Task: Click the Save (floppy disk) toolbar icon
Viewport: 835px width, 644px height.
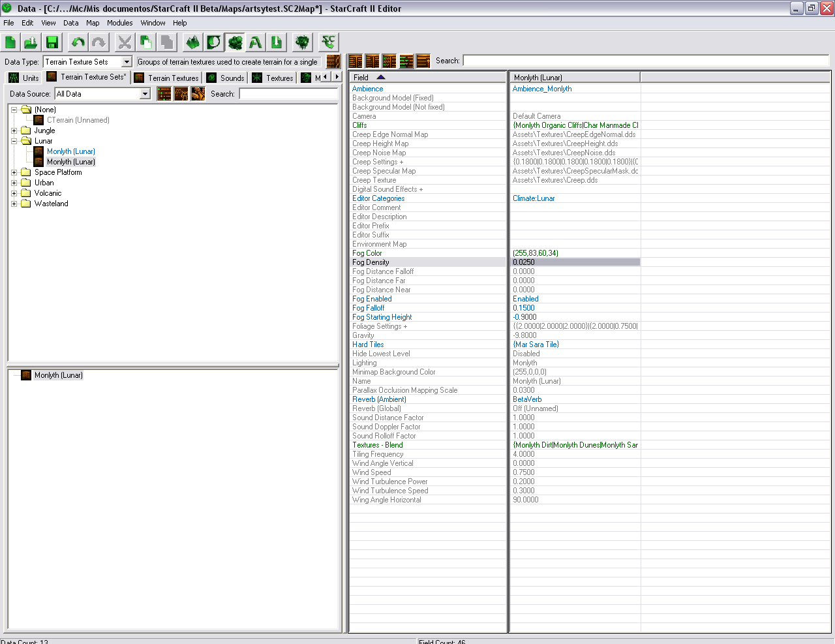Action: [x=52, y=42]
